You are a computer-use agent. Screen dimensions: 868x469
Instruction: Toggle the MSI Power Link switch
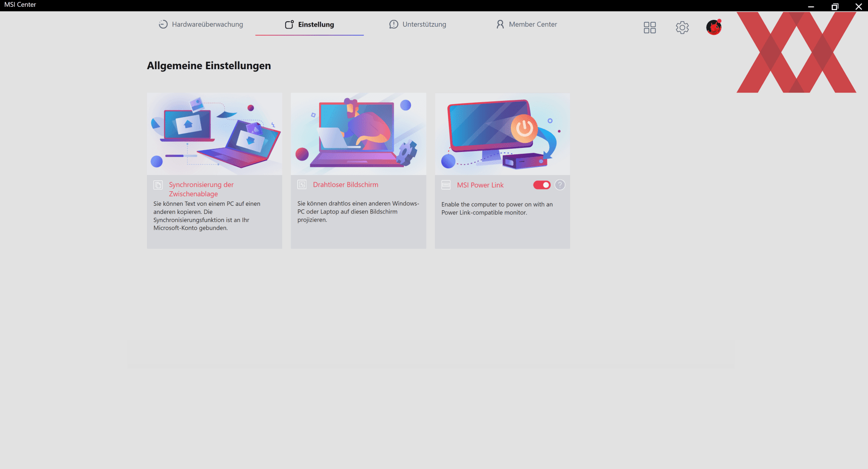pyautogui.click(x=542, y=185)
